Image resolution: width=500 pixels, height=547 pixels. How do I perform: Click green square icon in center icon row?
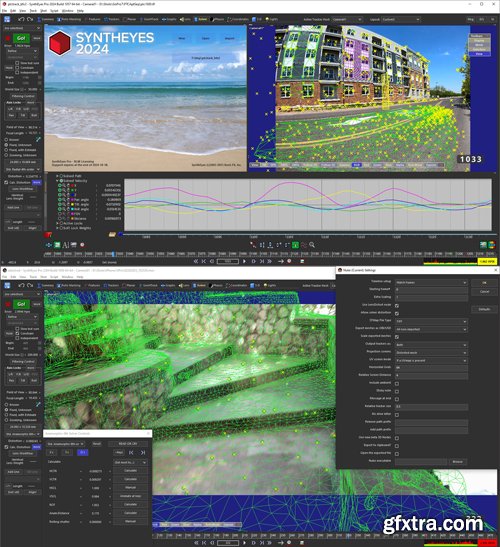coord(295,245)
